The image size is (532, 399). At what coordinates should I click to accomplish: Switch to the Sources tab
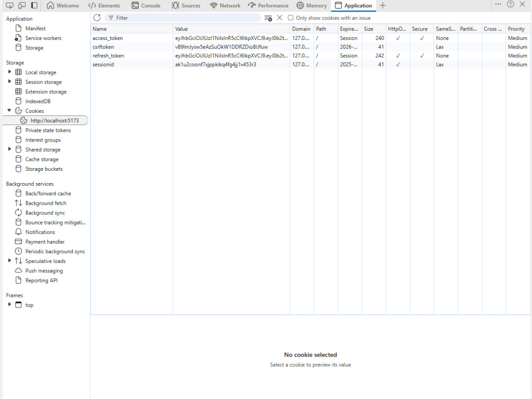tap(186, 5)
